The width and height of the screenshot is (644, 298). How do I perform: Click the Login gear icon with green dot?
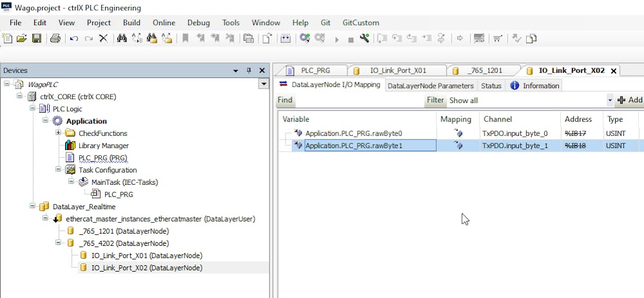pos(304,39)
